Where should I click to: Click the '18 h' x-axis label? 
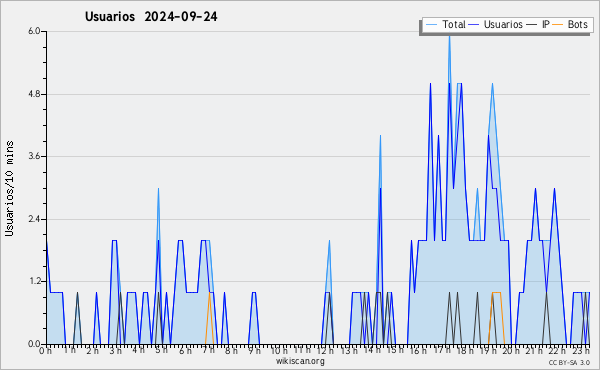coord(465,350)
